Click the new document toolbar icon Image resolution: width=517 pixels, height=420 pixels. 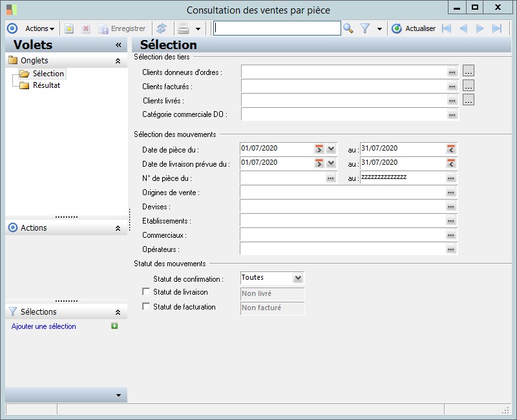(69, 28)
